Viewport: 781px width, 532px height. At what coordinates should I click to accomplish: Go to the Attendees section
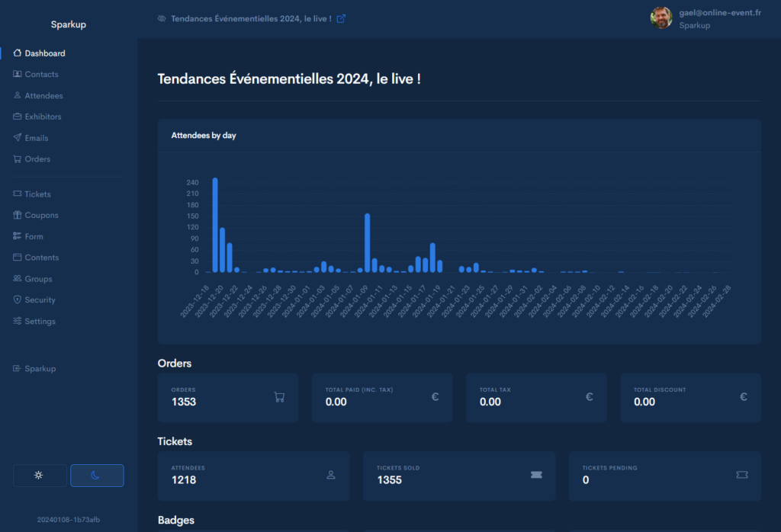43,96
